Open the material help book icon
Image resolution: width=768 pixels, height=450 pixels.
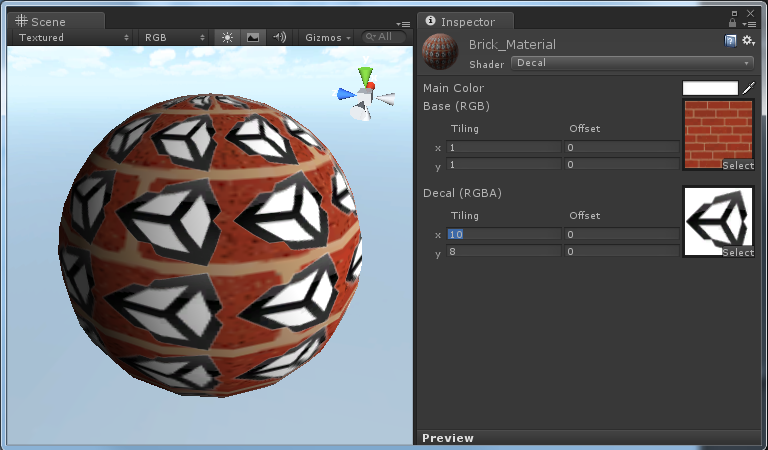[730, 41]
